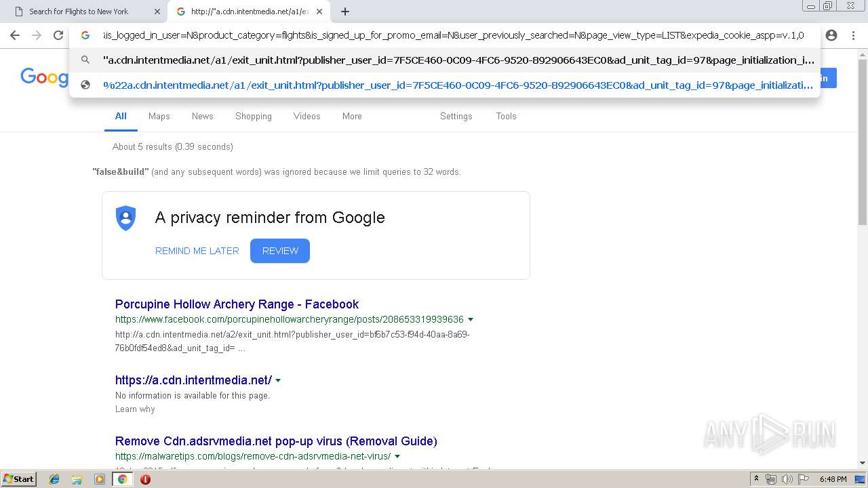Screen dimensions: 868x488
Task: Open the Chrome profile account icon
Action: [831, 35]
